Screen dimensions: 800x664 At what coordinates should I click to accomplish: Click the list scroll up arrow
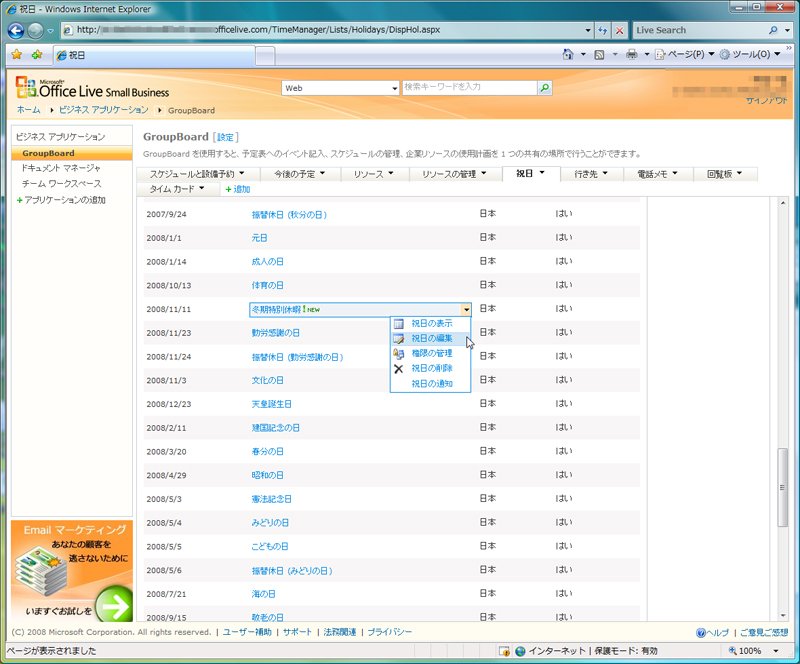(x=782, y=203)
